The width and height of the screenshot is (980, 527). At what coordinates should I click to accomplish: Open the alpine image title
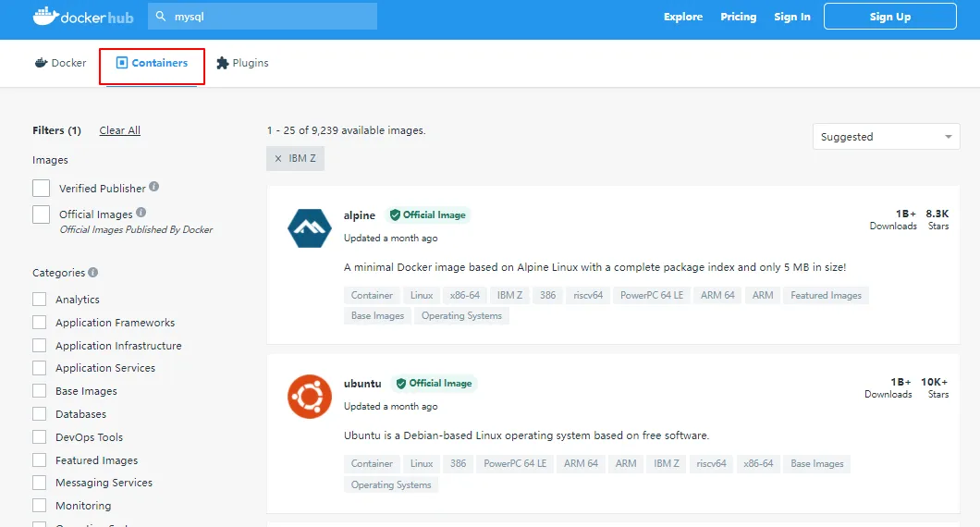(360, 215)
